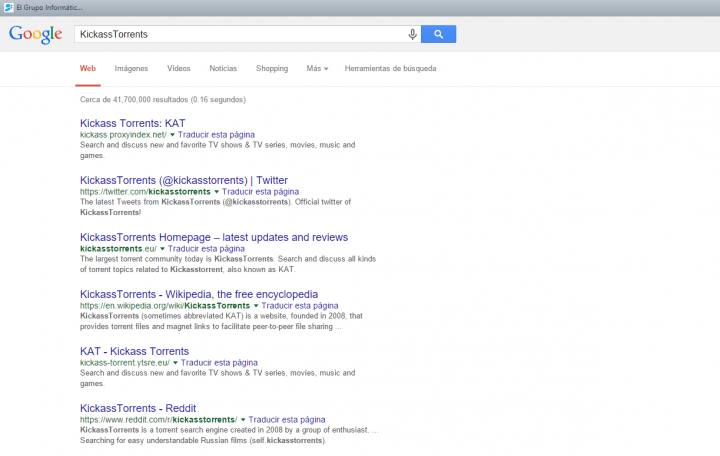
Task: Expand the arrow next to kickass-torrent.ytsre.eu
Action: coord(175,362)
